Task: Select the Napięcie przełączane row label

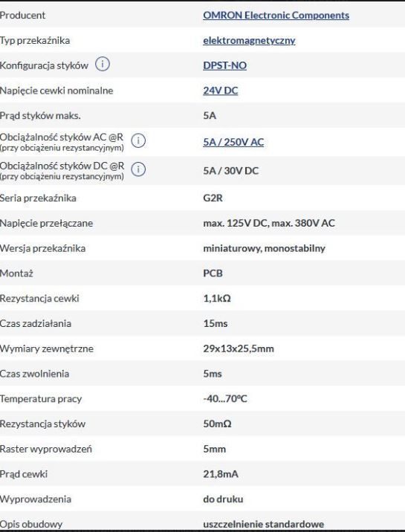Action: [x=47, y=223]
